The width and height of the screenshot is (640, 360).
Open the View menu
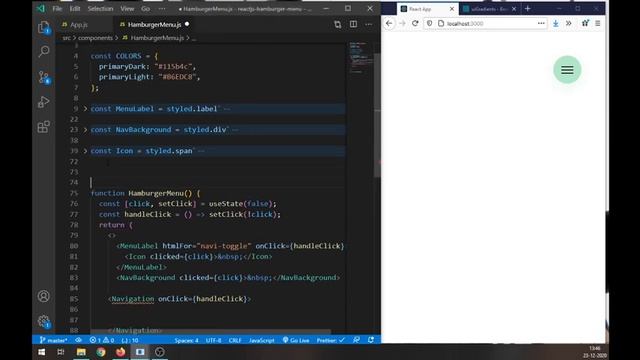click(x=127, y=9)
